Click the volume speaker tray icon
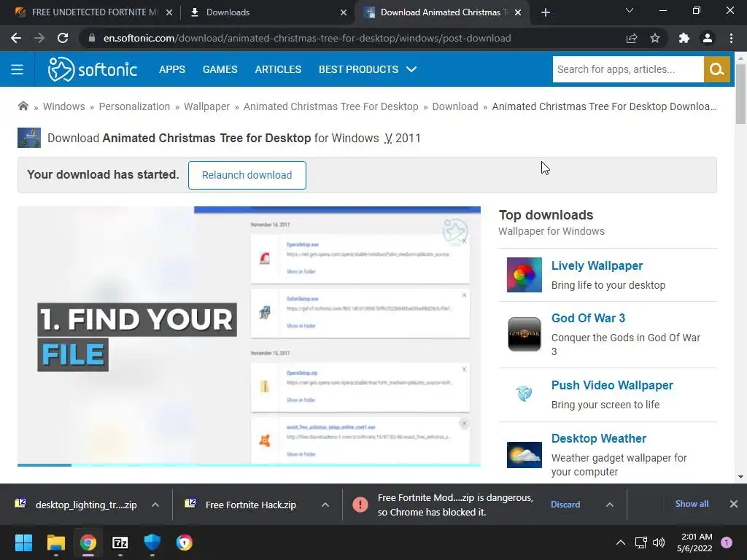This screenshot has height=560, width=747. click(x=659, y=542)
